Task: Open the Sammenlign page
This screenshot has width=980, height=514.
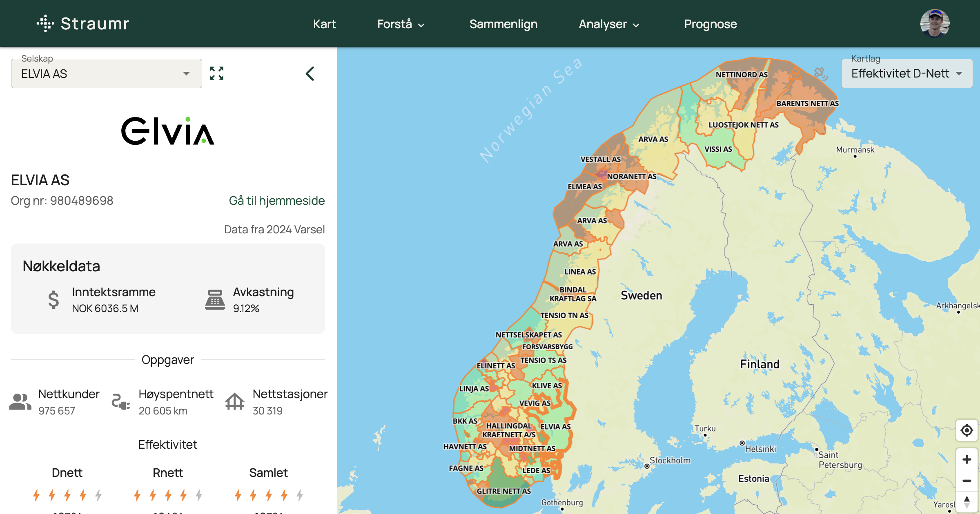Action: (x=503, y=24)
